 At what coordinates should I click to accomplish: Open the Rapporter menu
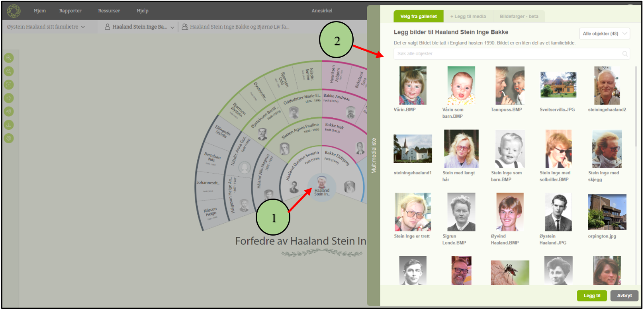click(x=70, y=11)
